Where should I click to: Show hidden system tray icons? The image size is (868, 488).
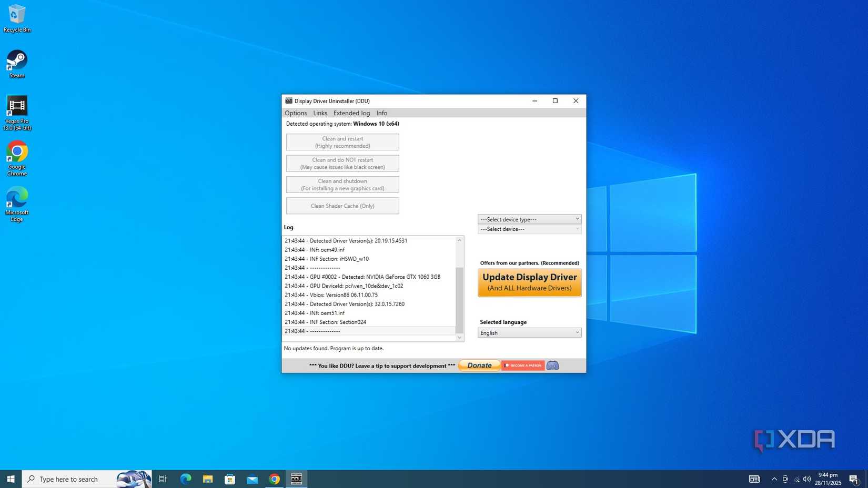774,479
